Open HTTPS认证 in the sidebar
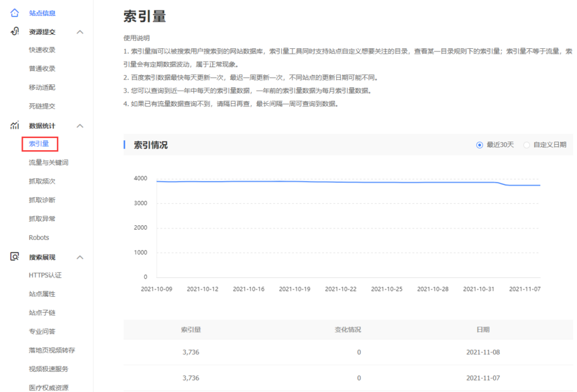This screenshot has height=392, width=577. click(x=45, y=275)
